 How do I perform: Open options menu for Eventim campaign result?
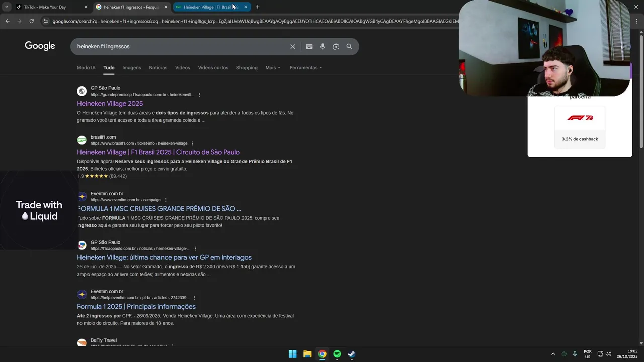(x=166, y=200)
